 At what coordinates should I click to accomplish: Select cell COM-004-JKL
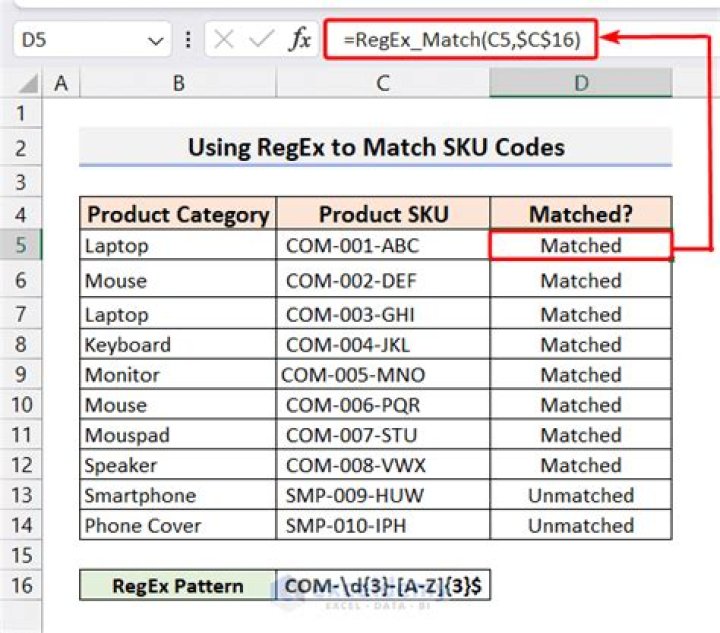pyautogui.click(x=383, y=344)
